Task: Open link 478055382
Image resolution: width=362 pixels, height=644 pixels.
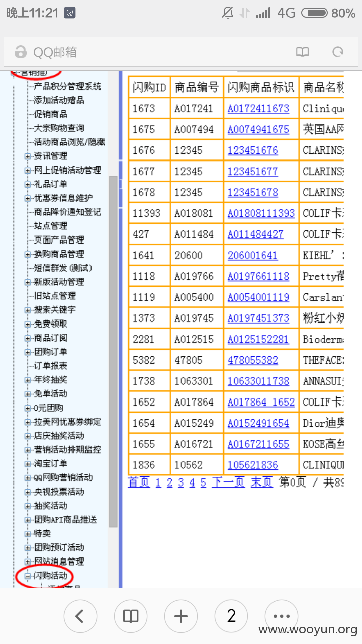Action: [252, 360]
